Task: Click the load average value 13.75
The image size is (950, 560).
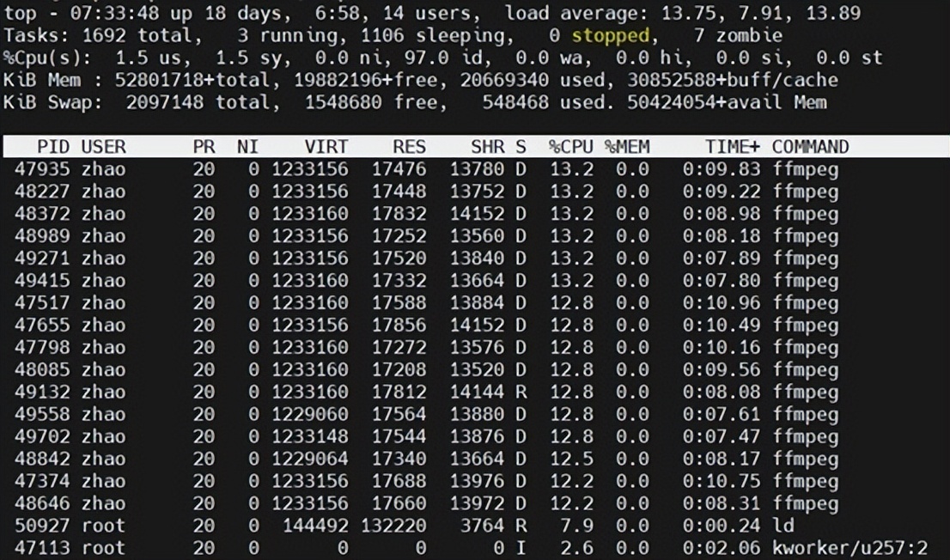Action: point(688,13)
